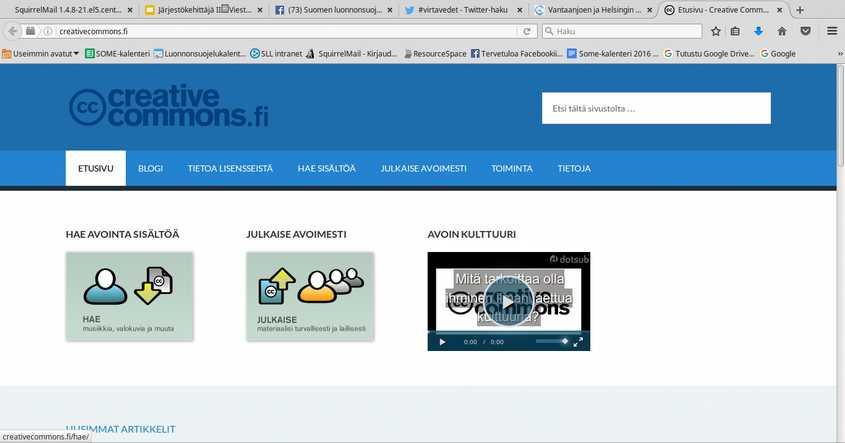845x443 pixels.
Task: Switch to the Vantaanjoen ja Helsingin tab
Action: point(593,10)
